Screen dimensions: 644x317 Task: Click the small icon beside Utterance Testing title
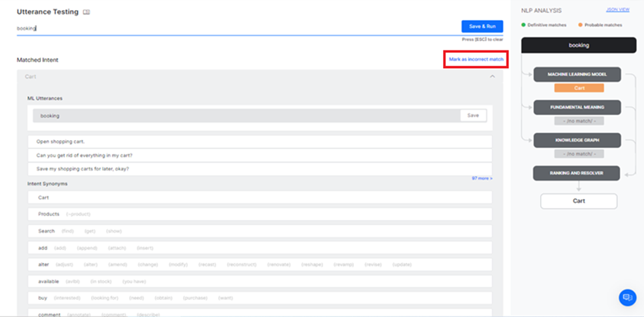tap(87, 12)
